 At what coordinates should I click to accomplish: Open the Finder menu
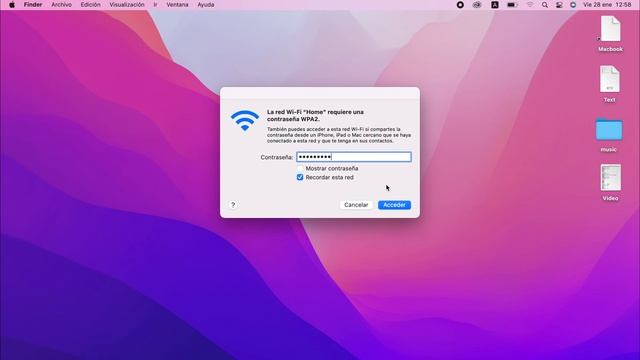pos(33,5)
